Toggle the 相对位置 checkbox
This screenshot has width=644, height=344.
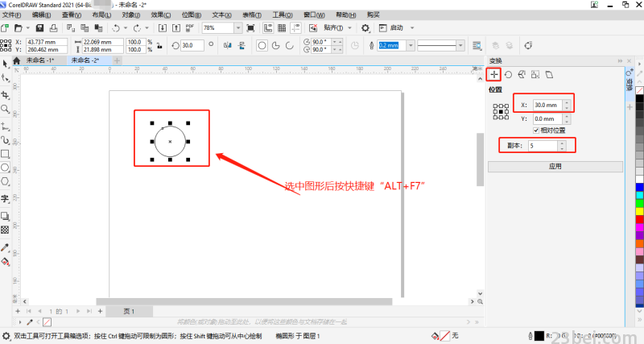(x=536, y=131)
